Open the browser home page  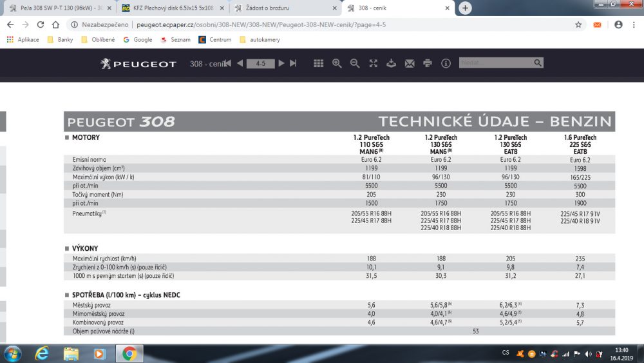[x=55, y=25]
